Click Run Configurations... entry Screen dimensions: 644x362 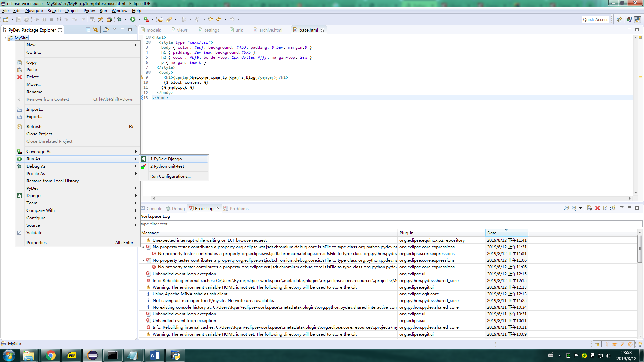[170, 176]
